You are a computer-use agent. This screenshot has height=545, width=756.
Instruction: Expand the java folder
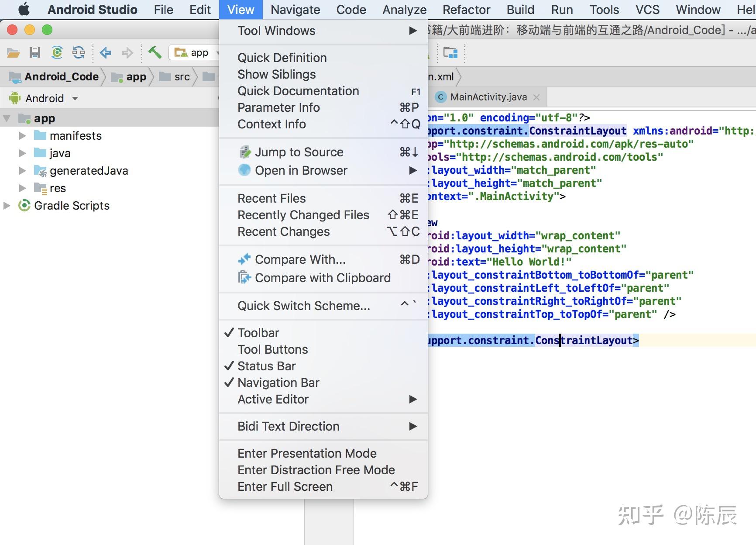coord(22,153)
